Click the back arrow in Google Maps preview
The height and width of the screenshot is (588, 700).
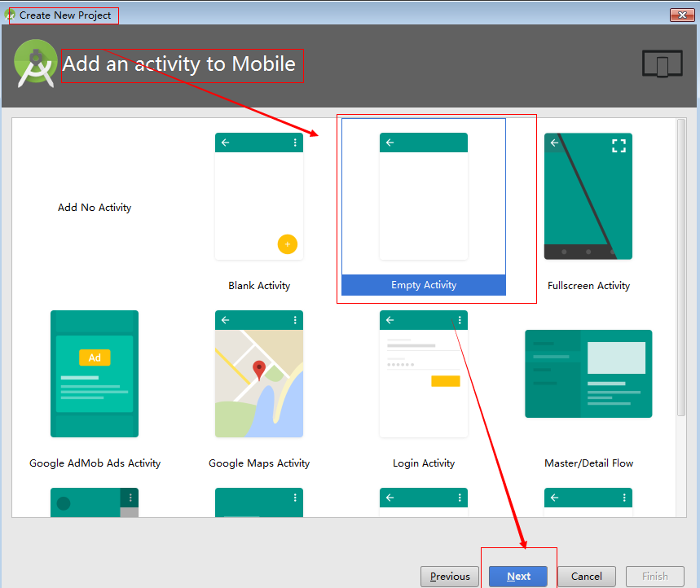(226, 320)
